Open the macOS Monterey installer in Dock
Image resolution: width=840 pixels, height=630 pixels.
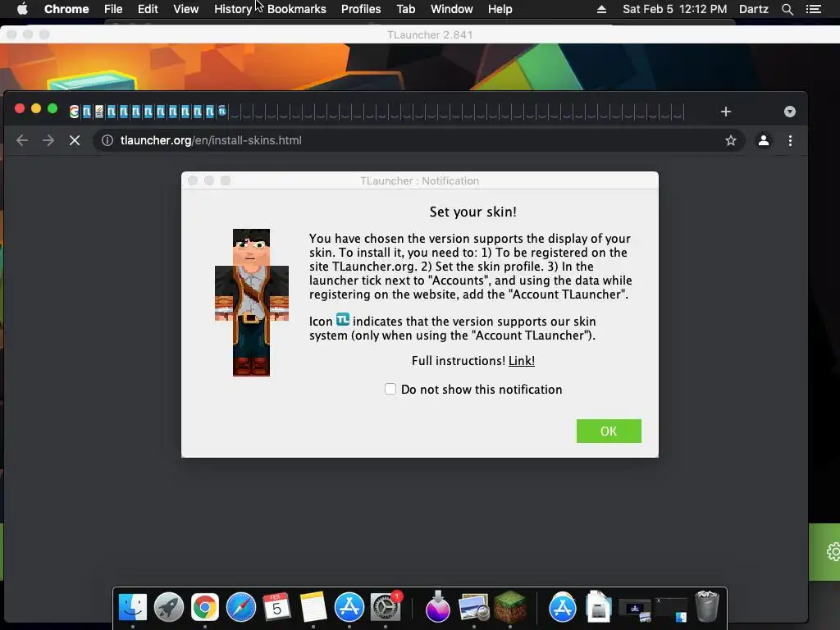pos(438,608)
